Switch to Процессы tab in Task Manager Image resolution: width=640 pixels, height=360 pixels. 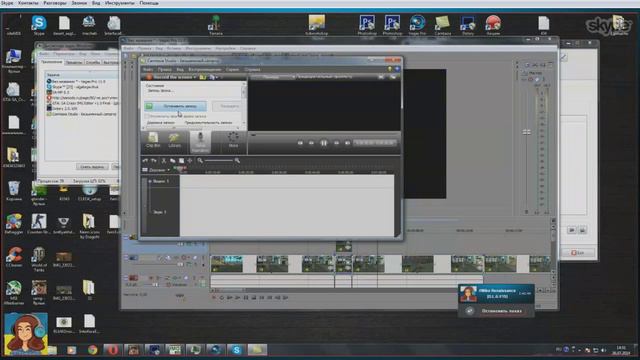74,62
